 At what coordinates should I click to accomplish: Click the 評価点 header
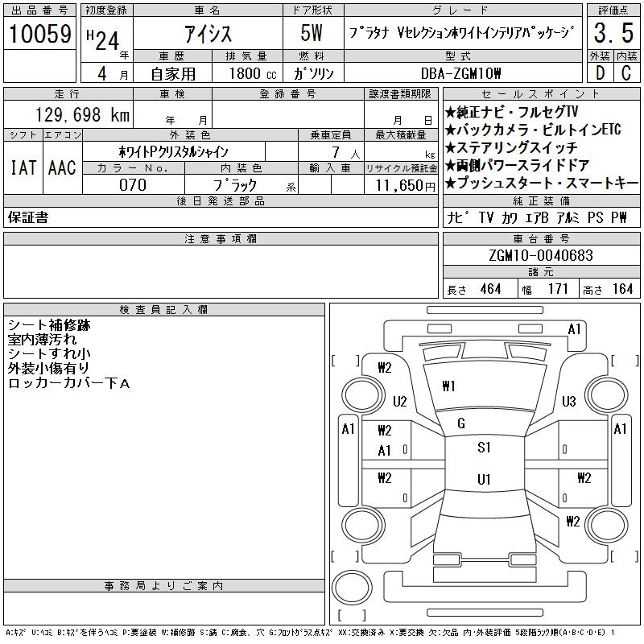[613, 10]
